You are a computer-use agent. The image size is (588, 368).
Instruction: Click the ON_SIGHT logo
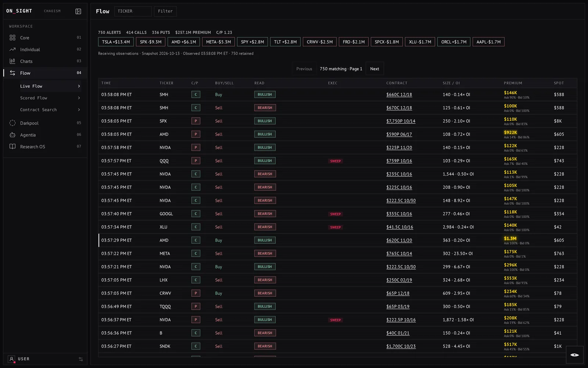19,11
